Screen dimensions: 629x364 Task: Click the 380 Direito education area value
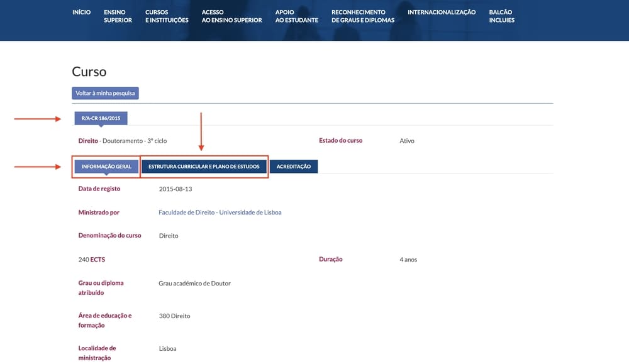[174, 316]
